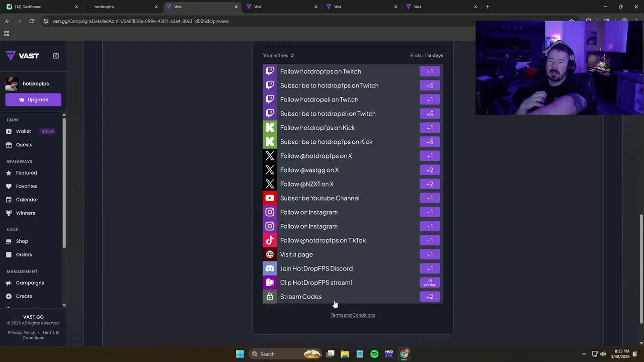Viewport: 644px width, 362px height.
Task: Click Kick icon for Subscribe to hotdropfps on Kick
Action: pyautogui.click(x=270, y=142)
